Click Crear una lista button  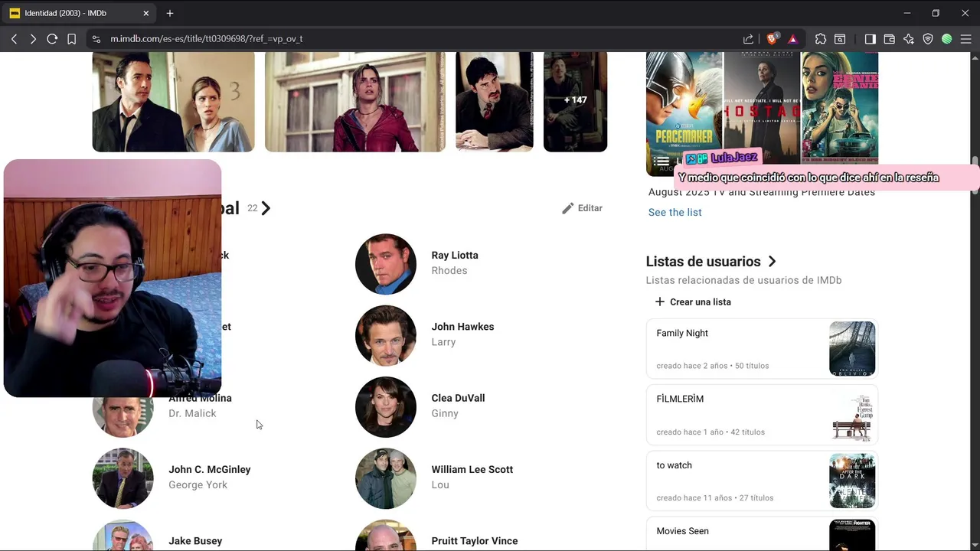[692, 302]
